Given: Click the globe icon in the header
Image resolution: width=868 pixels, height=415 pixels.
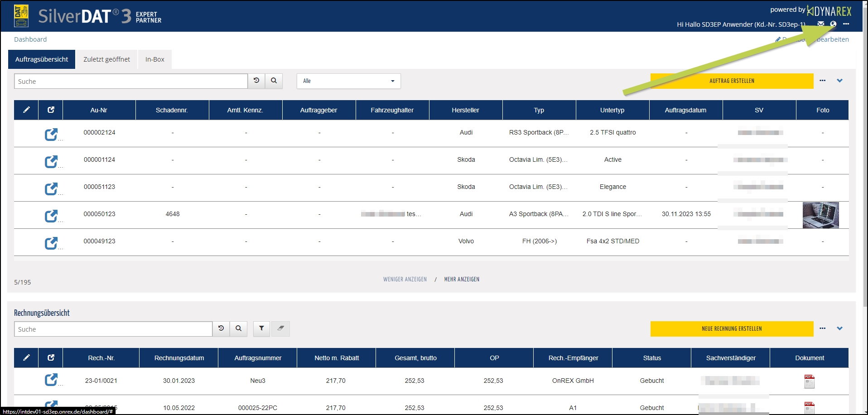Looking at the screenshot, I should pos(833,24).
